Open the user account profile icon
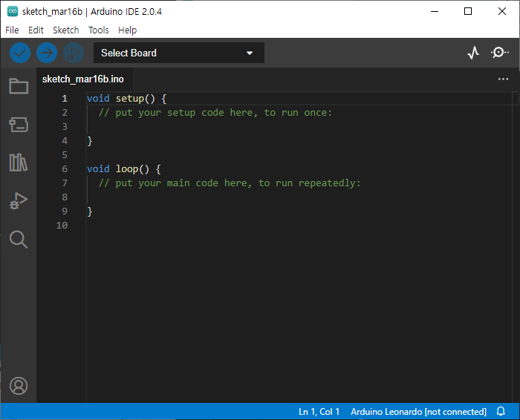The width and height of the screenshot is (520, 420). (19, 386)
